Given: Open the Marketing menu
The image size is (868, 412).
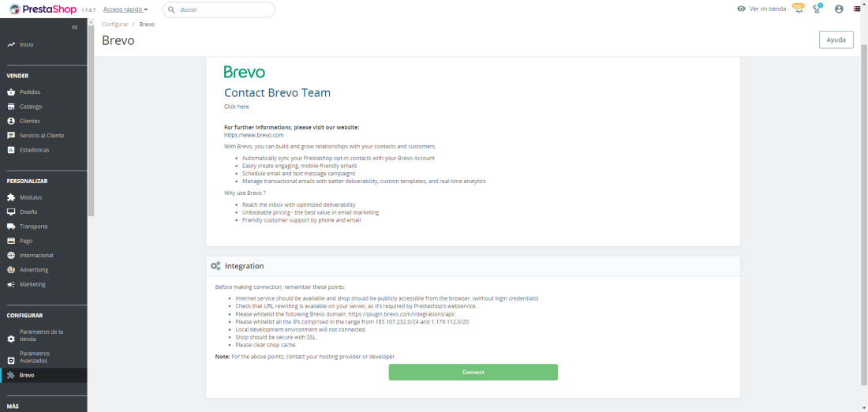Looking at the screenshot, I should click(x=32, y=284).
